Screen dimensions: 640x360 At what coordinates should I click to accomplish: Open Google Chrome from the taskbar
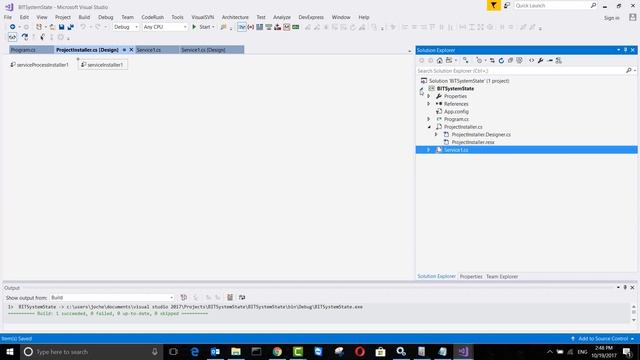coord(277,351)
